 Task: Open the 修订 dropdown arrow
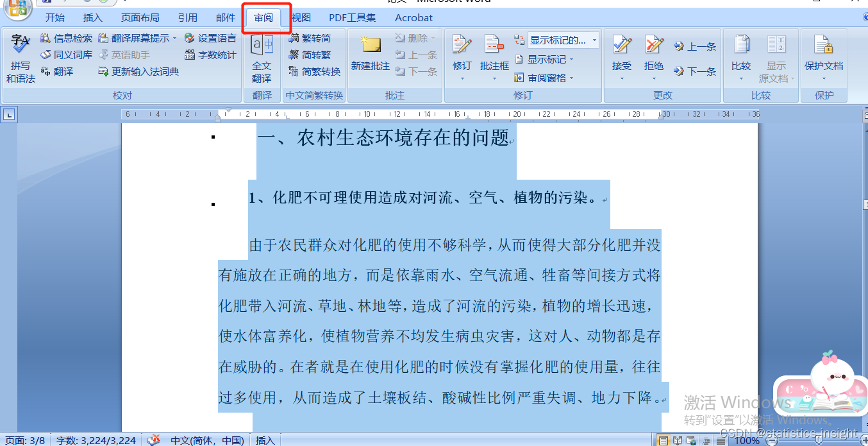pyautogui.click(x=462, y=79)
